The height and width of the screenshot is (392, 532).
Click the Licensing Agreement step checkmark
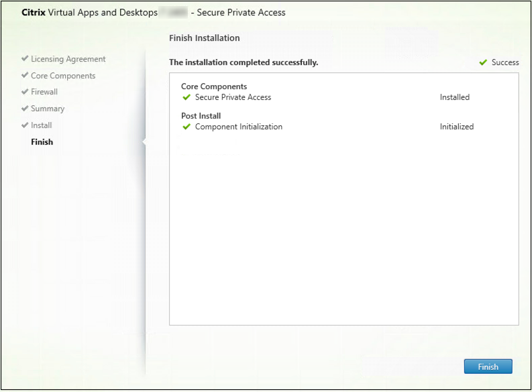[24, 59]
